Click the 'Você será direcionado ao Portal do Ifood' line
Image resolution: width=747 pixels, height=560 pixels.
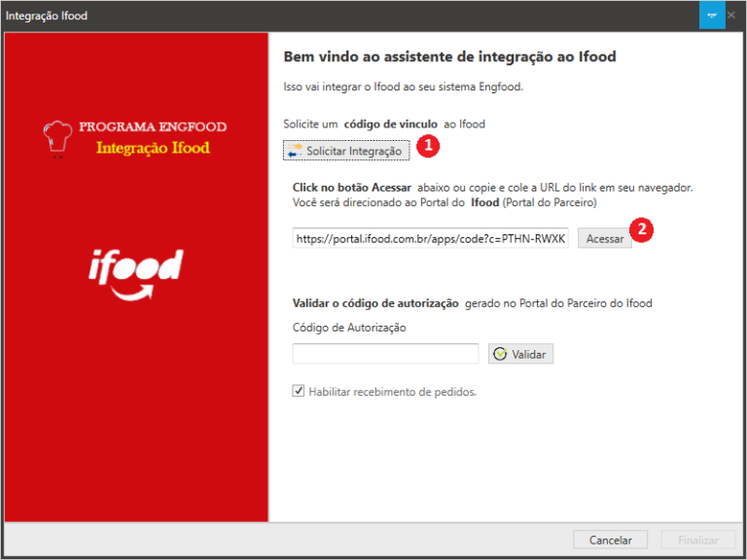pos(445,202)
